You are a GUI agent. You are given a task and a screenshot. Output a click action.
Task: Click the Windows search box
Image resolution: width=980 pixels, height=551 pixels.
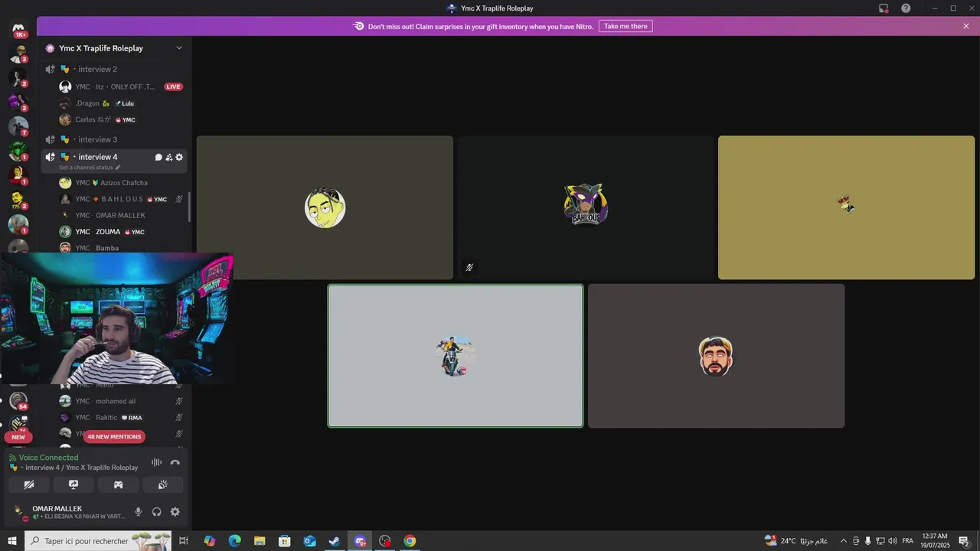[x=98, y=541]
